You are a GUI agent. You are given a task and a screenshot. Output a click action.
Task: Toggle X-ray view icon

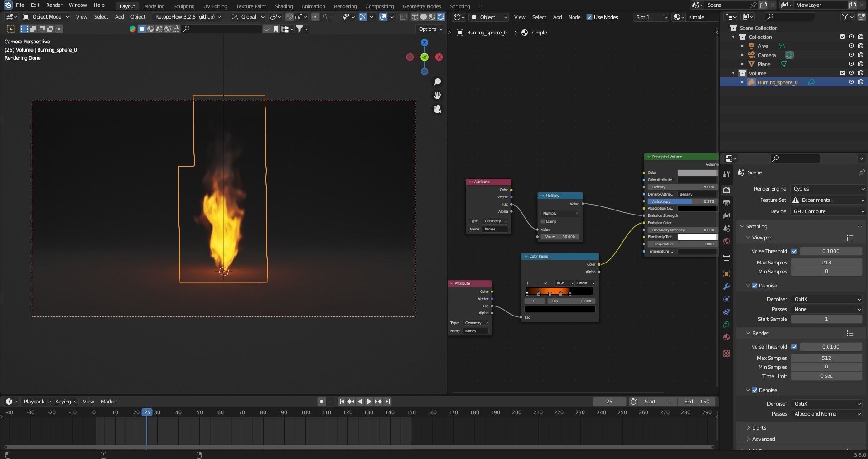[x=403, y=17]
